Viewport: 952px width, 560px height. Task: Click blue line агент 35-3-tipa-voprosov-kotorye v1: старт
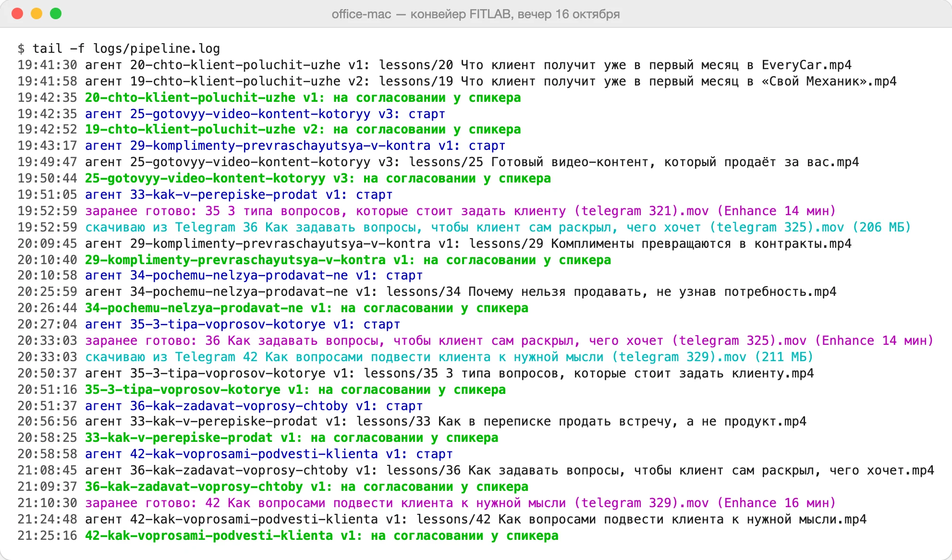(209, 324)
